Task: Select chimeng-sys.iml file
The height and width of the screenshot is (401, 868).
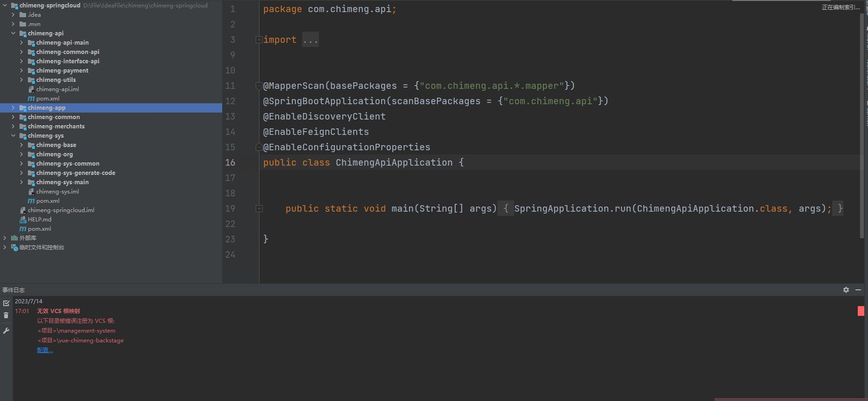Action: (x=58, y=192)
